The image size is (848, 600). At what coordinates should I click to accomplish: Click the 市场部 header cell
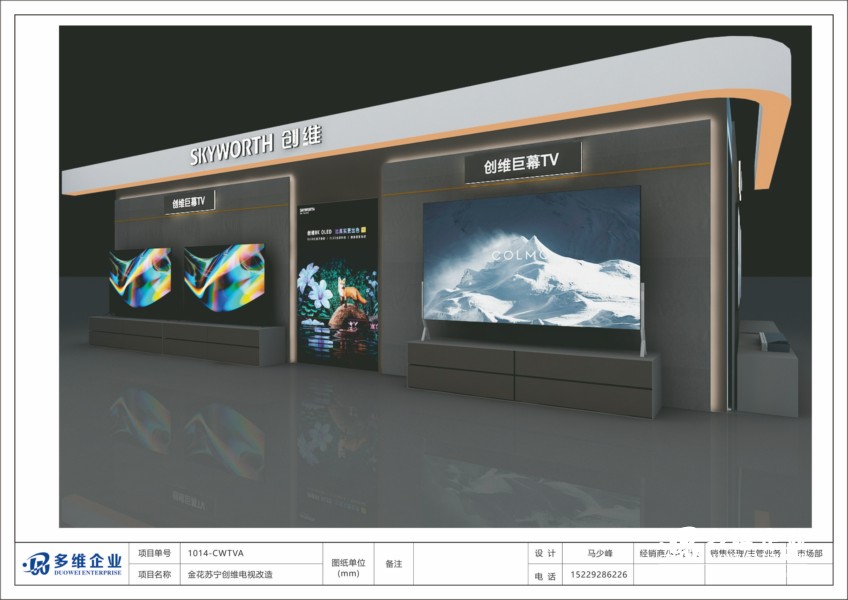coord(810,553)
